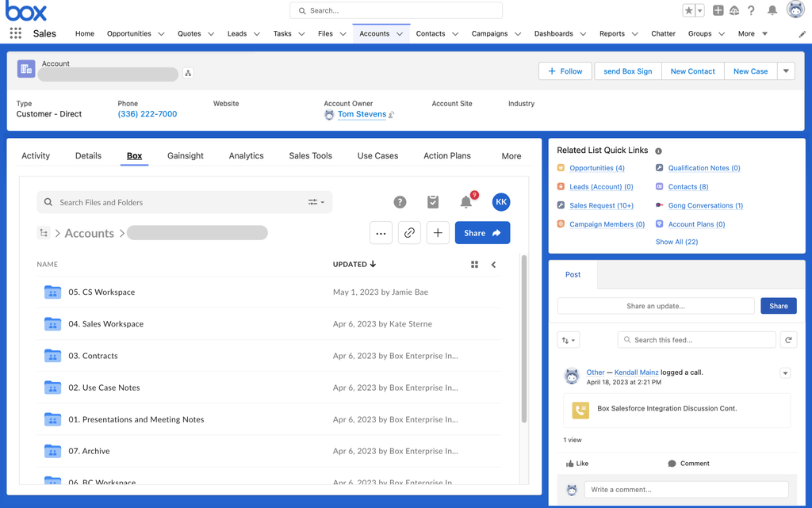Click the blue Share button in Box
The image size is (812, 508).
(x=482, y=233)
